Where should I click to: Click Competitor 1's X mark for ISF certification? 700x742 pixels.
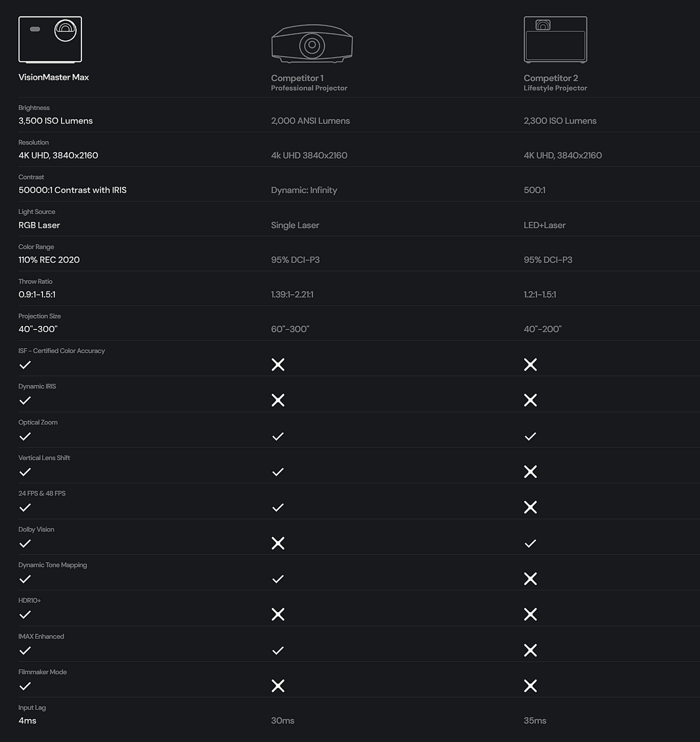(x=278, y=364)
